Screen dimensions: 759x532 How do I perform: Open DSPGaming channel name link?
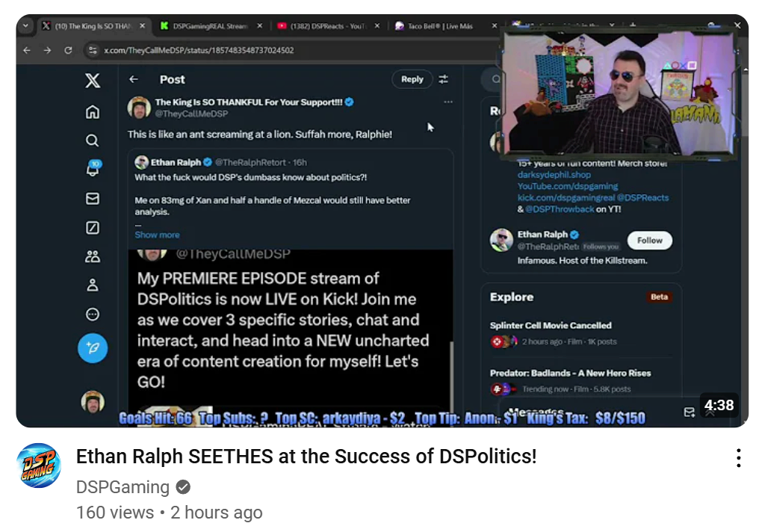123,487
